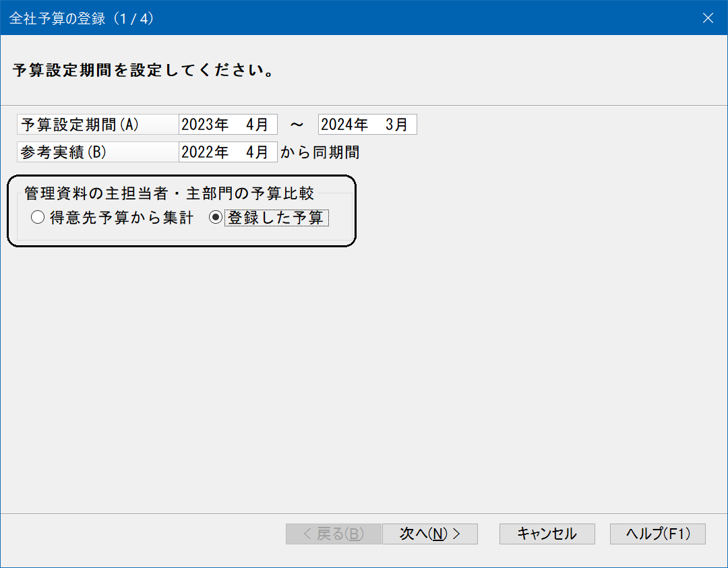
Task: Click the ～ separator between the period dates
Action: [297, 125]
